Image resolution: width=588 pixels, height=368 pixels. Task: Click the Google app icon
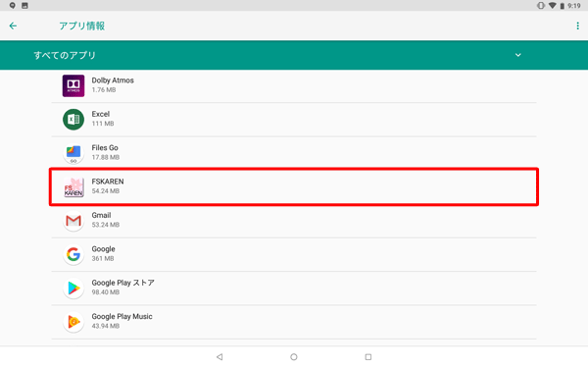tap(73, 254)
